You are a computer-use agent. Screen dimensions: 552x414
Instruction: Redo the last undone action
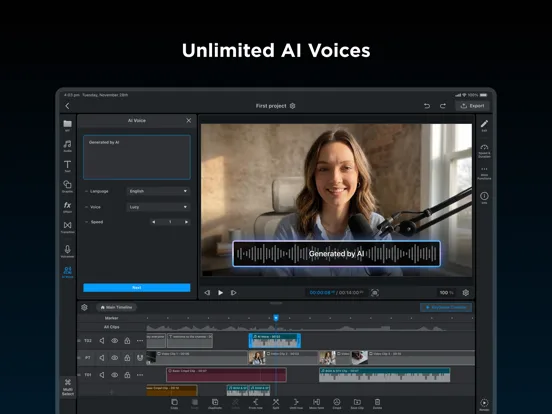pos(443,106)
